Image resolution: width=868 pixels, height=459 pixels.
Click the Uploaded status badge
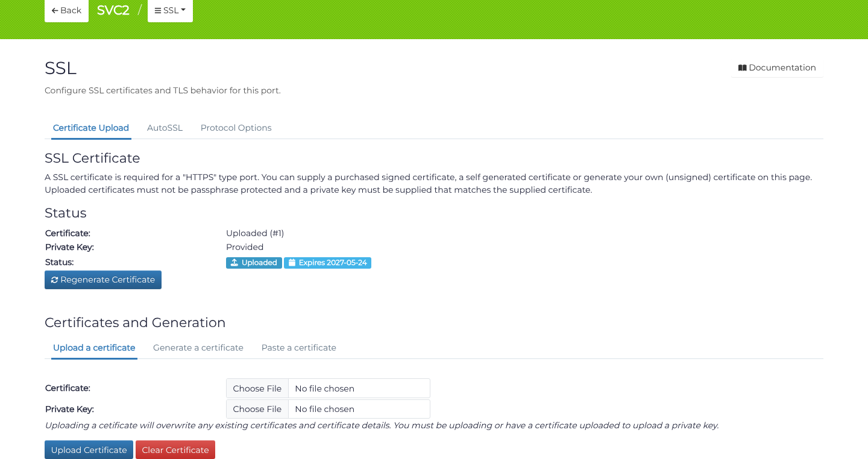(254, 263)
